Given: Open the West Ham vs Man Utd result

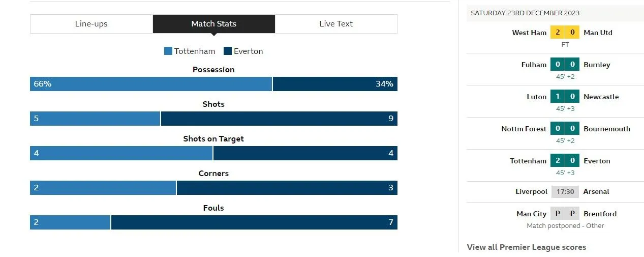Looking at the screenshot, I should [565, 33].
